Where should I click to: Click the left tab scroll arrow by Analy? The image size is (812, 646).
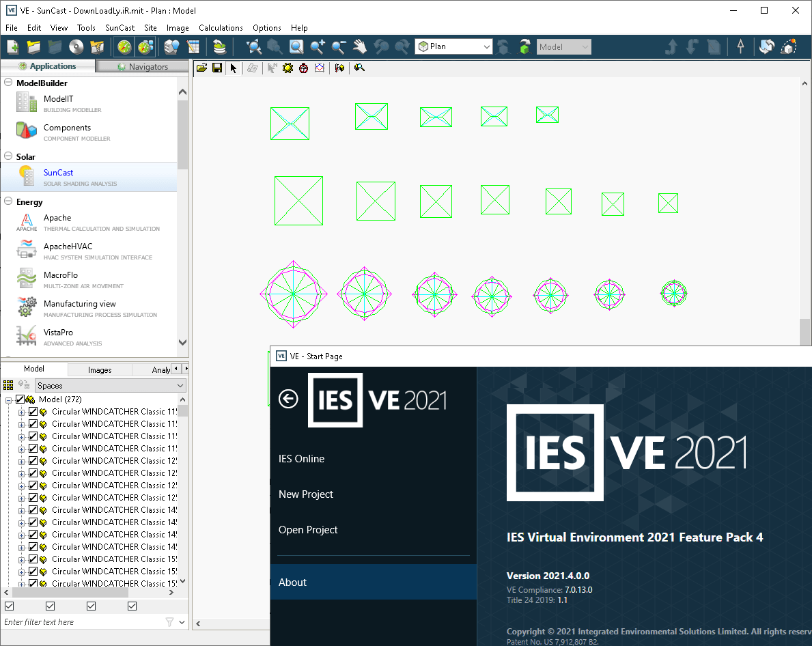177,369
